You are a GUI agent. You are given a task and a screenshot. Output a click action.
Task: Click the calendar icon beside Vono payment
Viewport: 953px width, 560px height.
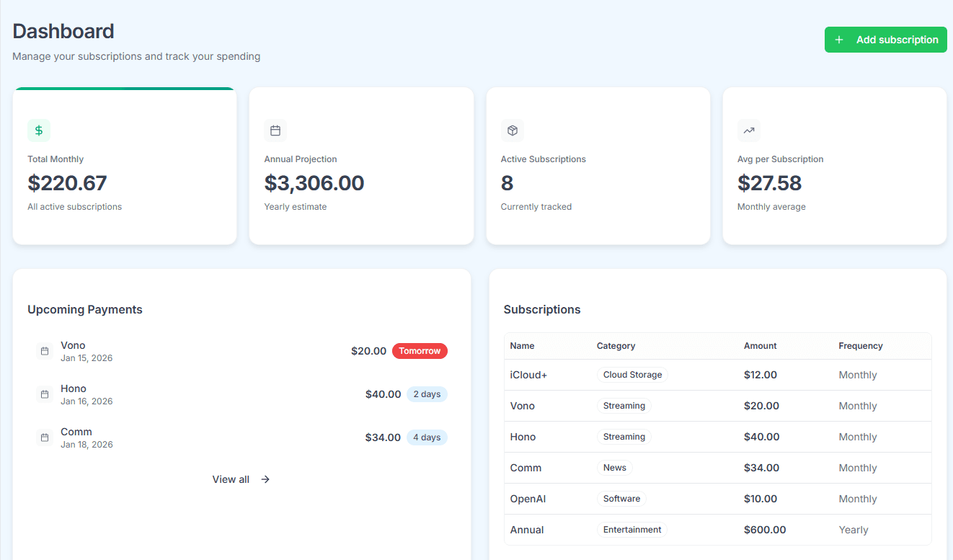pyautogui.click(x=45, y=351)
